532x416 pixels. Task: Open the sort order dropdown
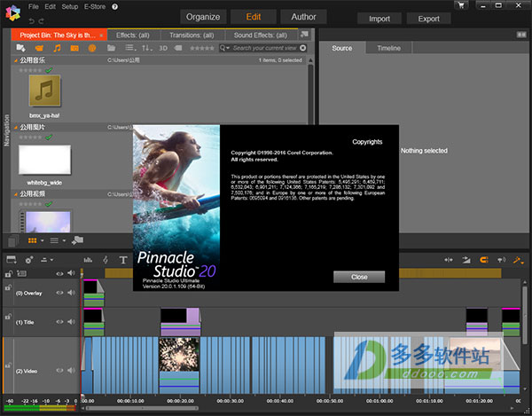(147, 48)
